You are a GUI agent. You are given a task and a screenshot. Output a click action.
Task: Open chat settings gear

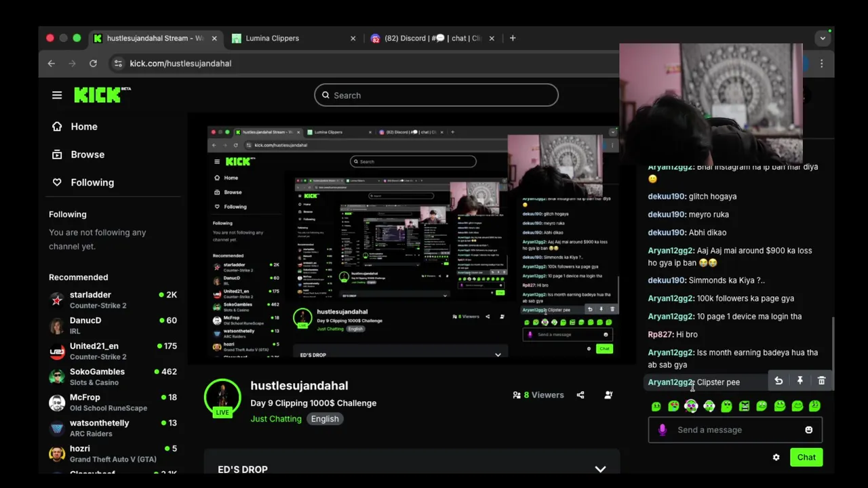tap(776, 457)
